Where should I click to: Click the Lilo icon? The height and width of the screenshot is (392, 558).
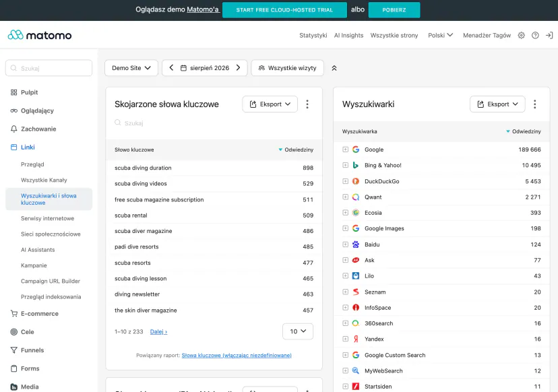click(x=356, y=275)
